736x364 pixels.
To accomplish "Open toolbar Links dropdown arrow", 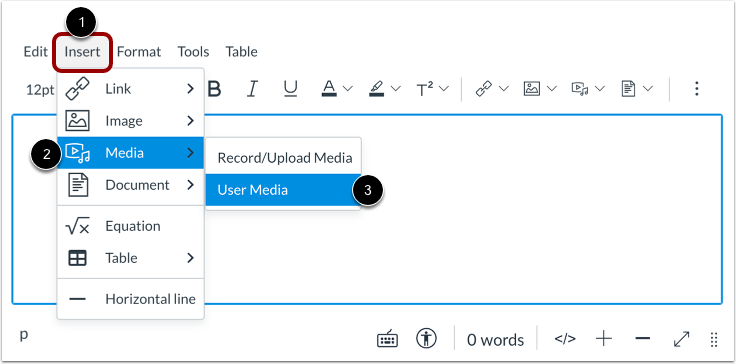I will pos(503,88).
